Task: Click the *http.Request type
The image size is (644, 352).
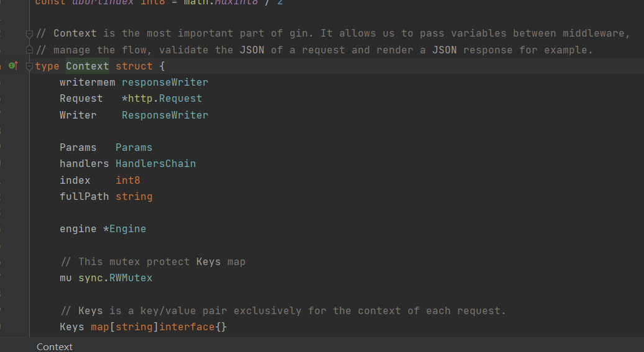Action: (x=162, y=99)
